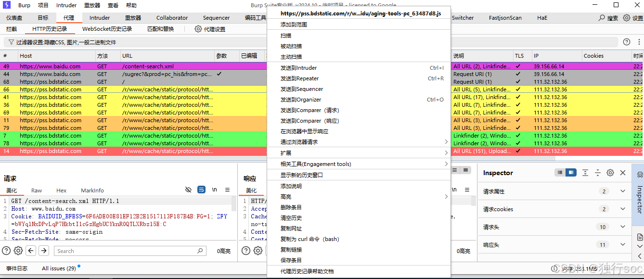The image size is (644, 279).
Task: Switch to Raw tab in request
Action: click(x=37, y=190)
